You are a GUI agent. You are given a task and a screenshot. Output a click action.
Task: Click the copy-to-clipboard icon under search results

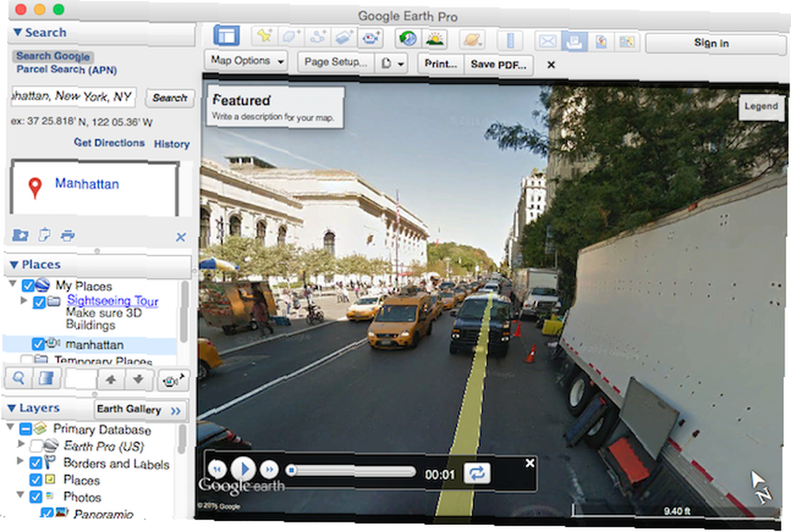(x=44, y=235)
